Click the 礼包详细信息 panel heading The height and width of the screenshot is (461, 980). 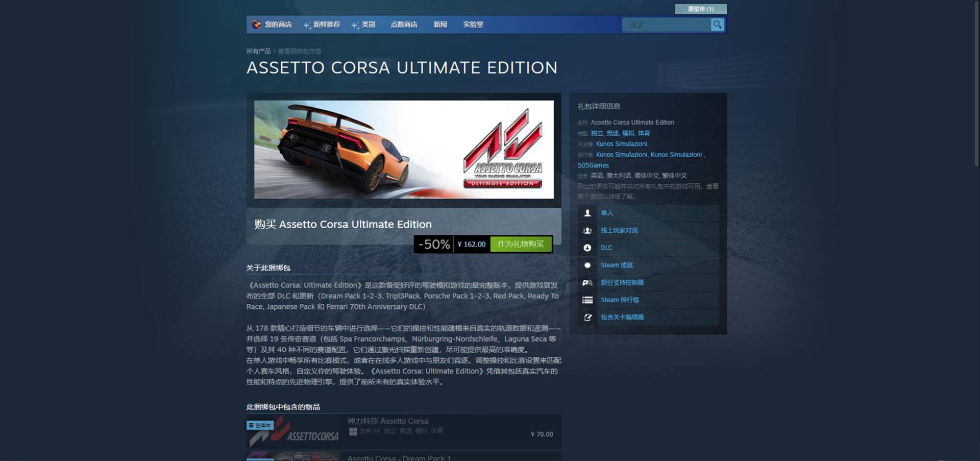(599, 106)
